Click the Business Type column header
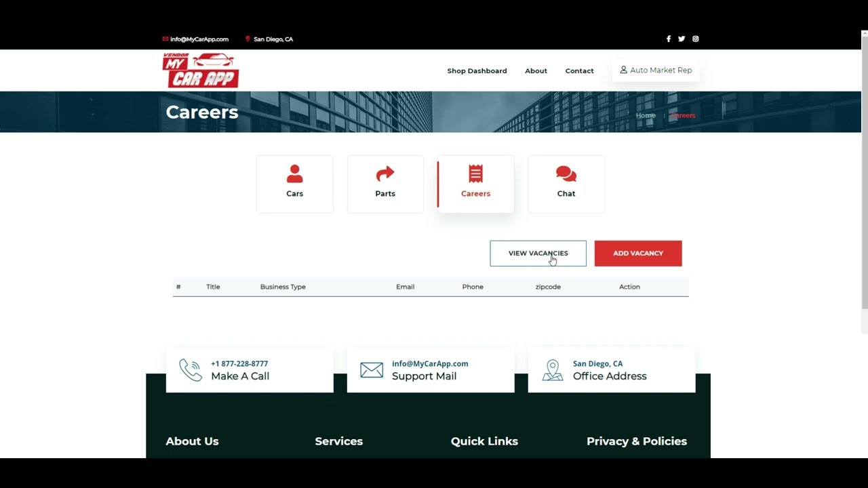868x488 pixels. pos(283,287)
